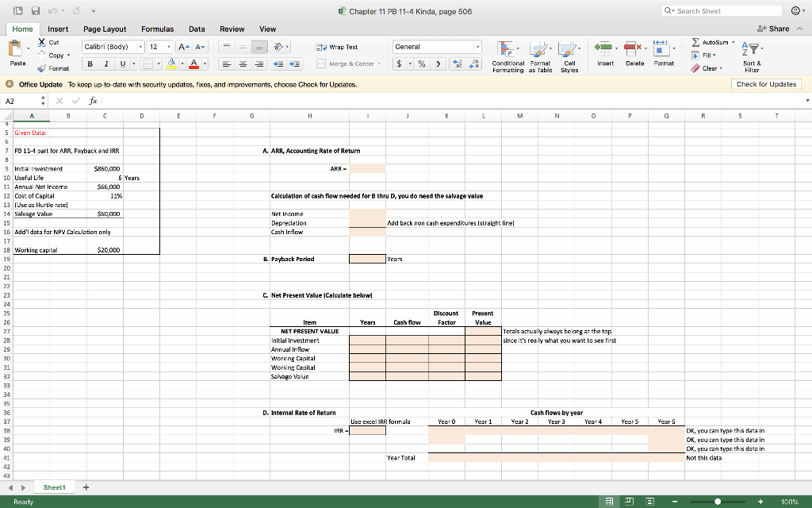Toggle Wrap Text
The height and width of the screenshot is (508, 812).
[337, 47]
